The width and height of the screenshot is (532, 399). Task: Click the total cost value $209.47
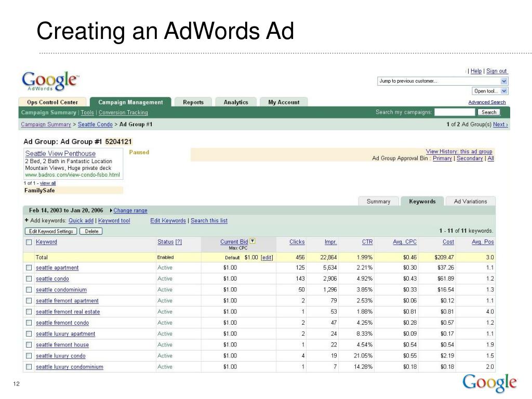pyautogui.click(x=444, y=257)
